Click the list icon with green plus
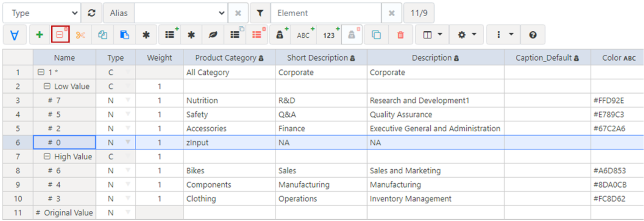This screenshot has height=221, width=644. [x=171, y=35]
